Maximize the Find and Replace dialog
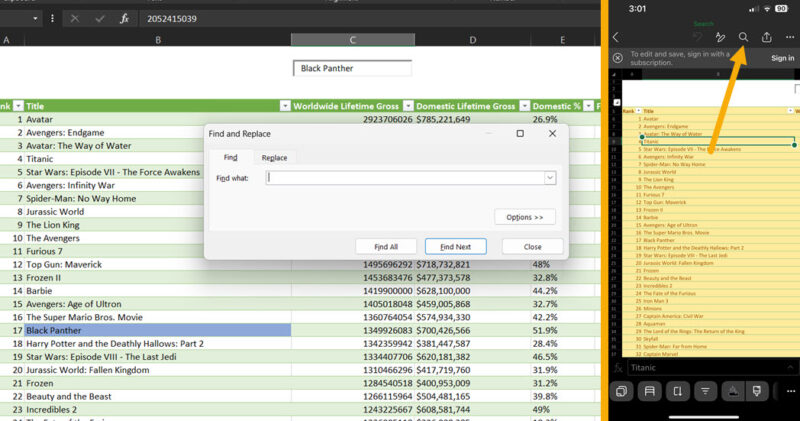800x421 pixels. (x=520, y=134)
